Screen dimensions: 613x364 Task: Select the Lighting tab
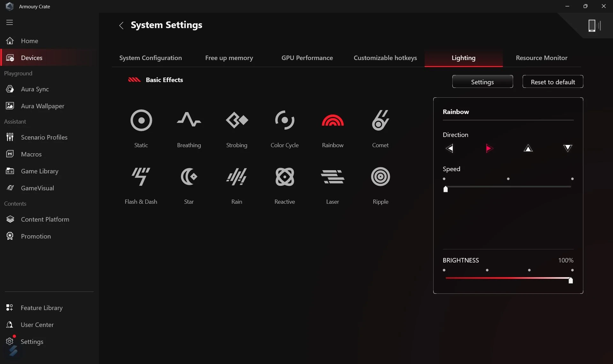click(x=464, y=58)
